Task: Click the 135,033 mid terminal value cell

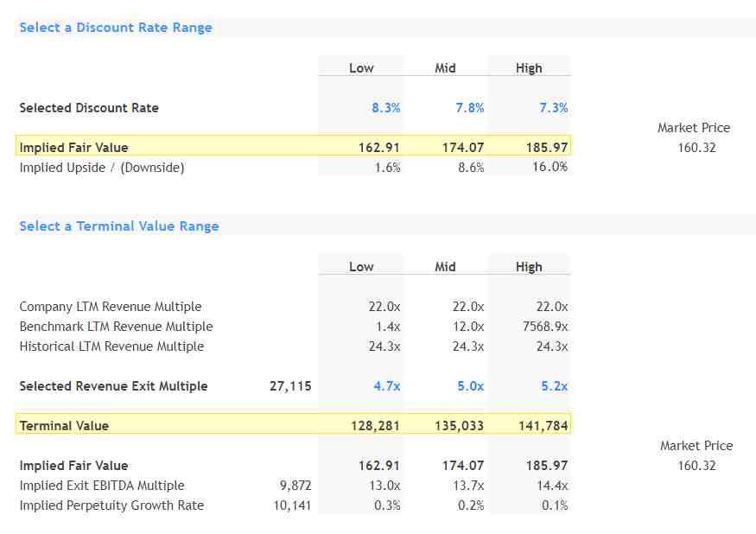Action: click(458, 426)
